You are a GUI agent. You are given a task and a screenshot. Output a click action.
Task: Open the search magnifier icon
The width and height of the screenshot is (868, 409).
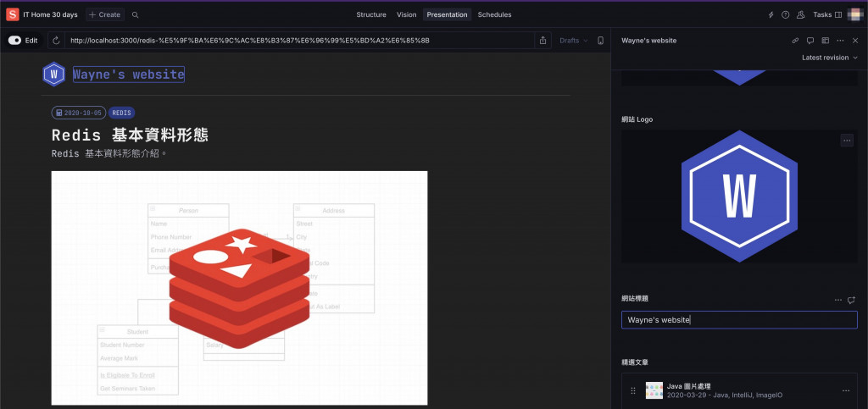coord(135,15)
